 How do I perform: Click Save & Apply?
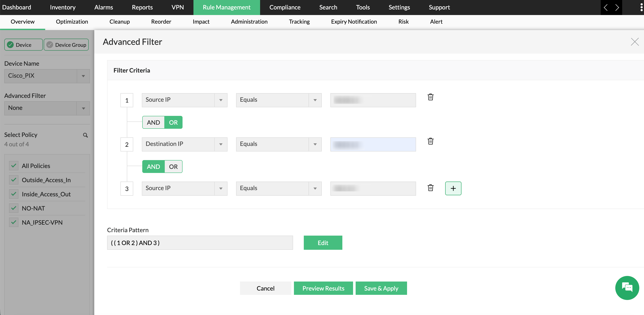tap(381, 288)
